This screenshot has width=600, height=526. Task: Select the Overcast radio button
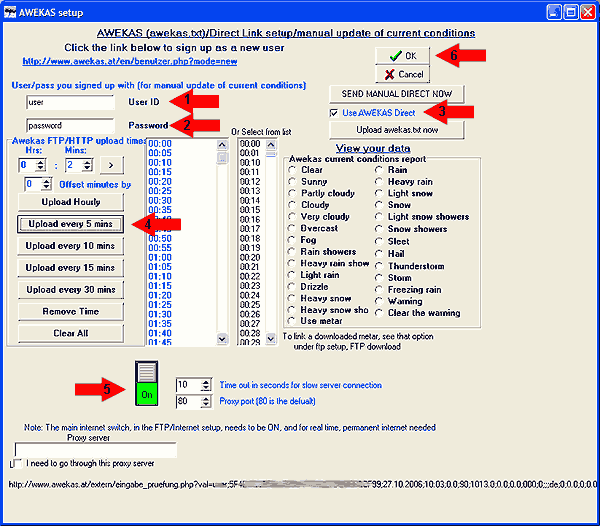292,228
